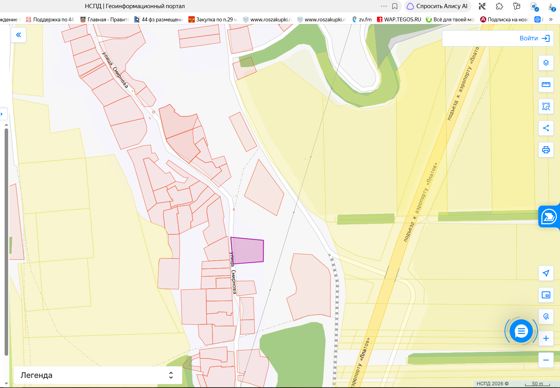Zoom out with the minus button
The width and height of the screenshot is (560, 388).
[x=546, y=360]
